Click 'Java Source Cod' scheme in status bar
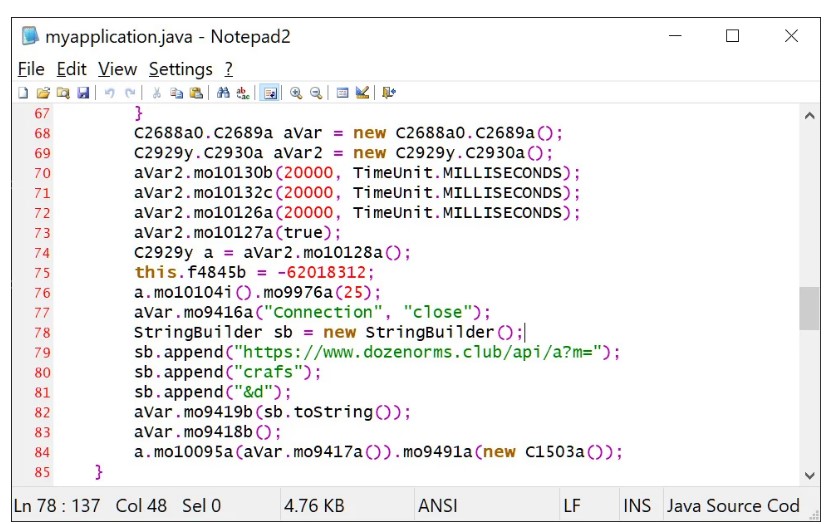The height and width of the screenshot is (524, 826). click(x=733, y=506)
